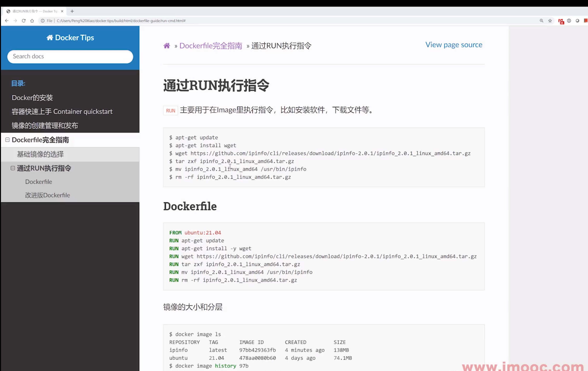Open the exclamation-mark extension icon
588x371 pixels.
click(x=569, y=21)
